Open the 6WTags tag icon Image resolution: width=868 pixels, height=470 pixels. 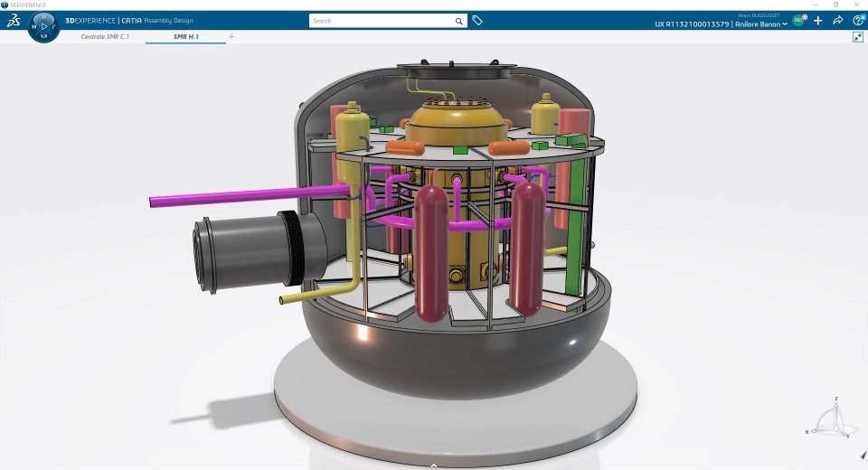[477, 21]
